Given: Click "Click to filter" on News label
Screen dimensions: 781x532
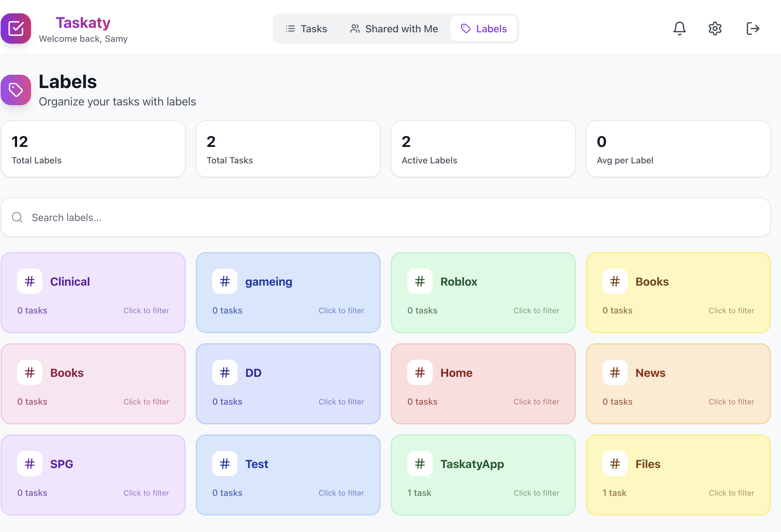Looking at the screenshot, I should click(731, 402).
